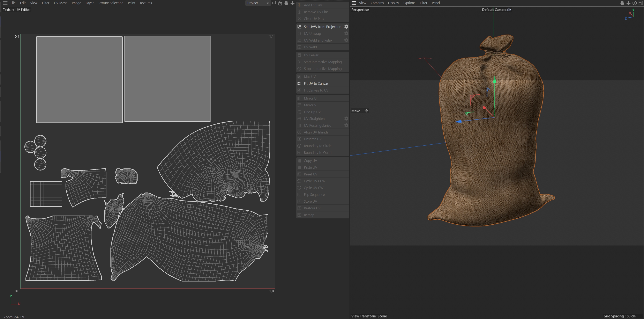
Task: Click the camera link icon beside Default Camera
Action: tap(509, 9)
